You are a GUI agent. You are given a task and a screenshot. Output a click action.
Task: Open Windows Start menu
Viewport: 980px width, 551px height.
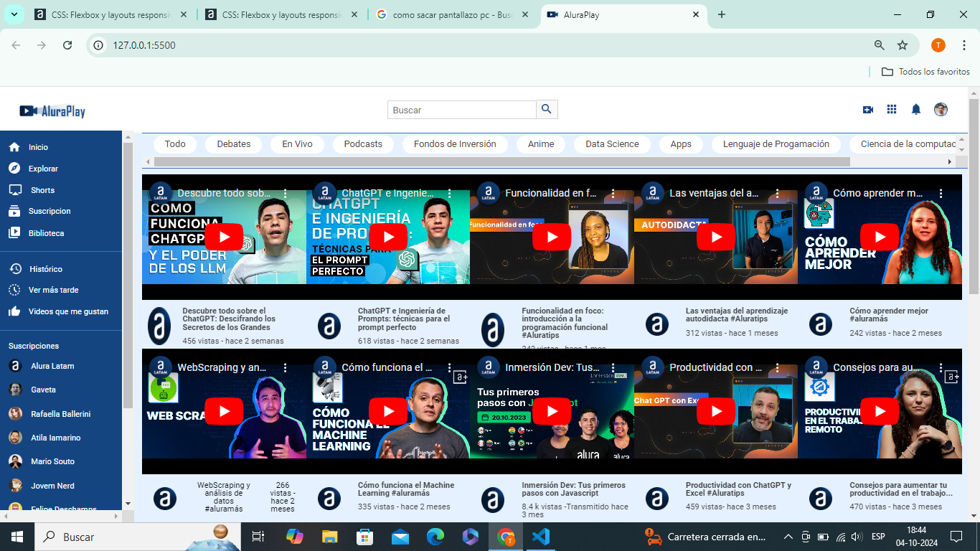[x=17, y=537]
